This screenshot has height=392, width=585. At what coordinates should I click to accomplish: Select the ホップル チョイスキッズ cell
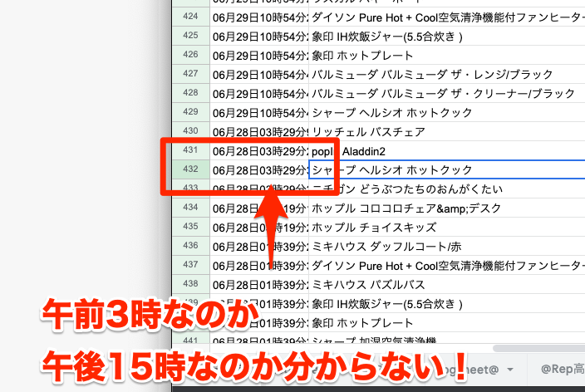click(447, 227)
